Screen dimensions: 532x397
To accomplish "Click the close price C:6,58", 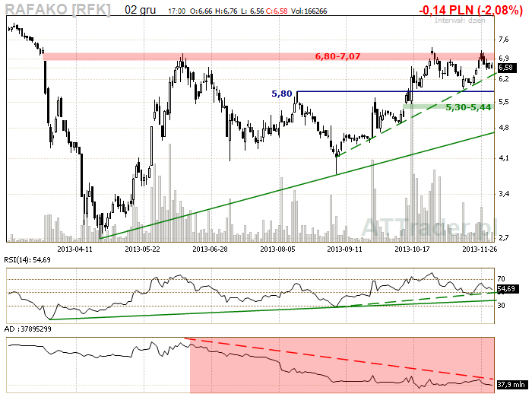I will (277, 11).
